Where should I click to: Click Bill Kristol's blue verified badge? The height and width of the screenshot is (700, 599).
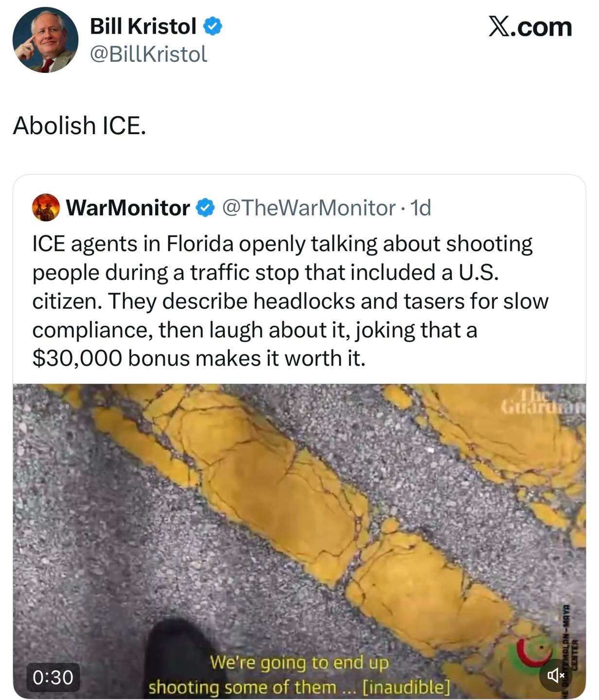212,26
